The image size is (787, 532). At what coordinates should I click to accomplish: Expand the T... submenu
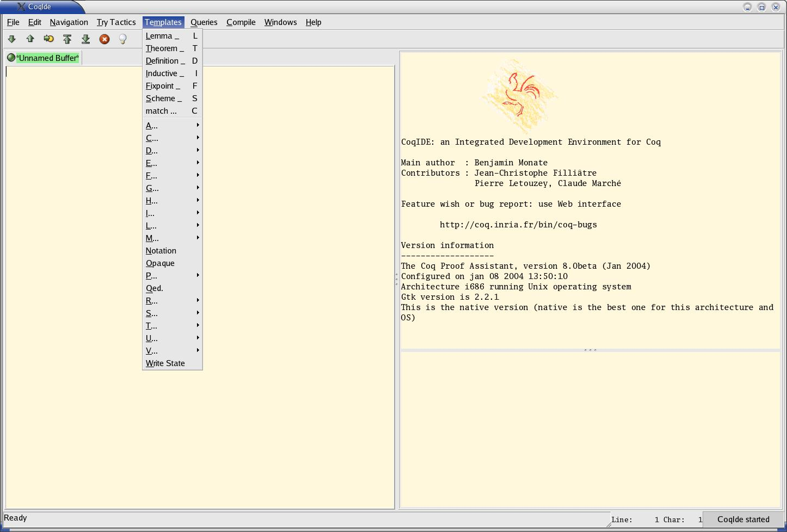coord(172,326)
